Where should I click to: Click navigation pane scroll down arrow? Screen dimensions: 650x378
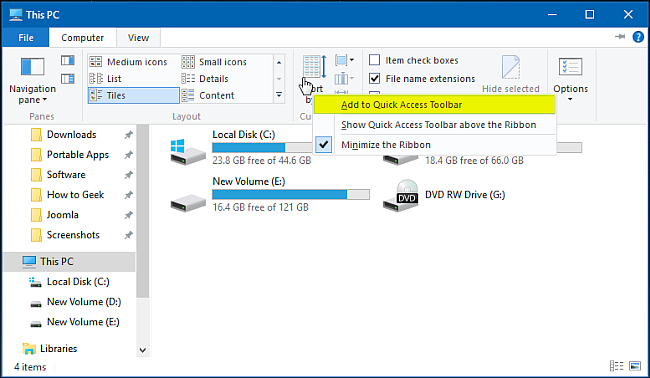click(x=143, y=350)
